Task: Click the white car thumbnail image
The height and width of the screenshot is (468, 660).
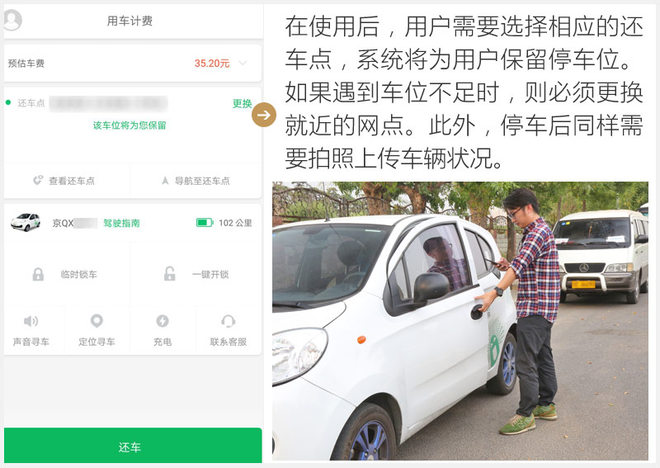Action: click(x=26, y=222)
